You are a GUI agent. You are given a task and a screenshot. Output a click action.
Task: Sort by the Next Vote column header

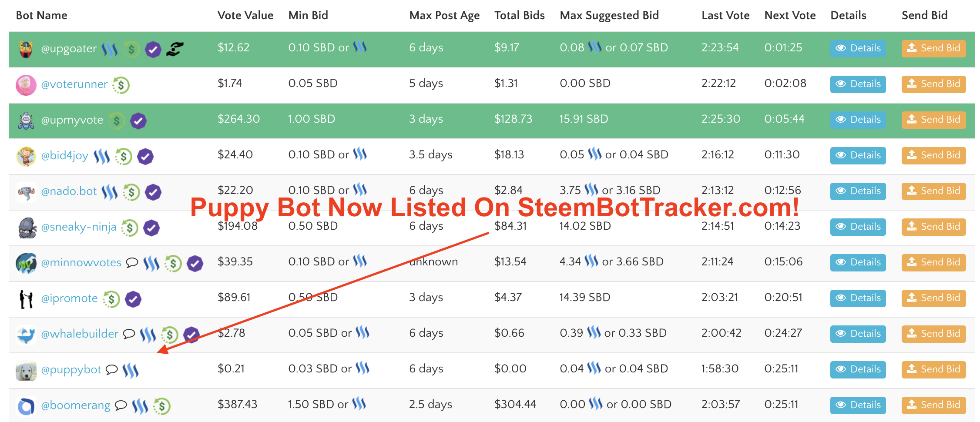pos(790,15)
